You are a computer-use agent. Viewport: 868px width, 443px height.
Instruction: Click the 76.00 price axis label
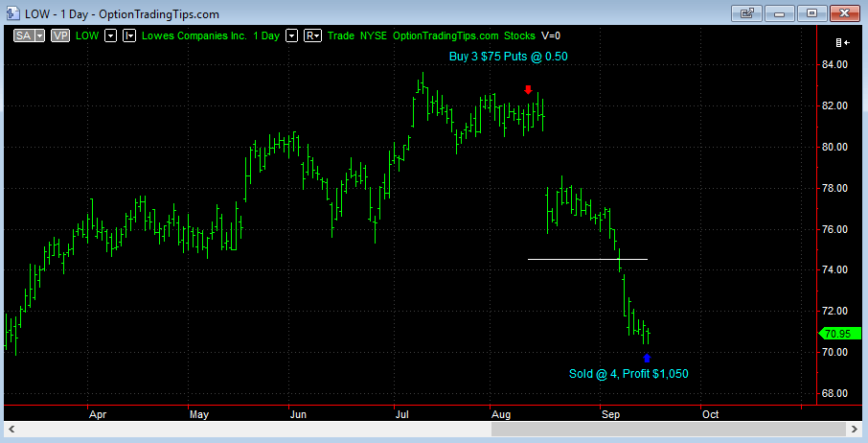pos(834,229)
